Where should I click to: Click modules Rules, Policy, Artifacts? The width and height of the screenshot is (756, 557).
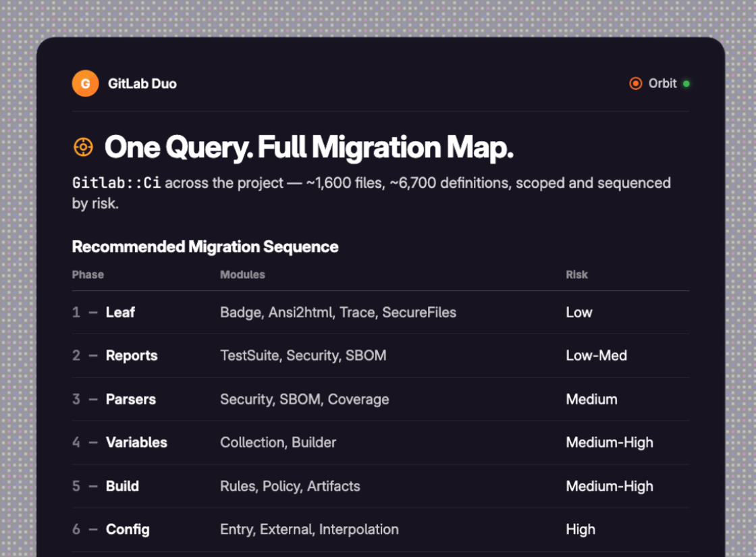point(290,485)
